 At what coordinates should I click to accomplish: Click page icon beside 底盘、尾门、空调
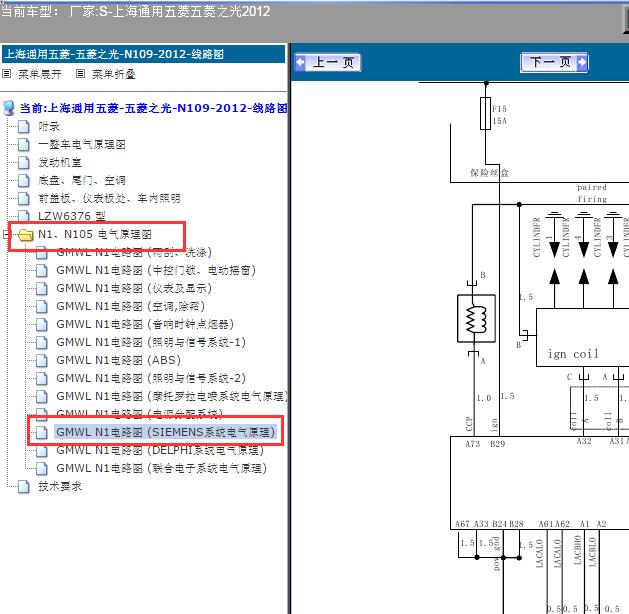pos(24,180)
